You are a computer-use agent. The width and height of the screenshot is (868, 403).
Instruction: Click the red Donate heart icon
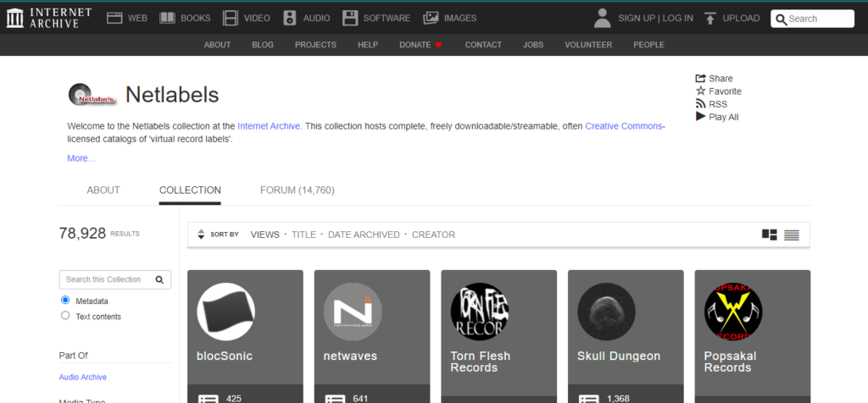click(438, 46)
